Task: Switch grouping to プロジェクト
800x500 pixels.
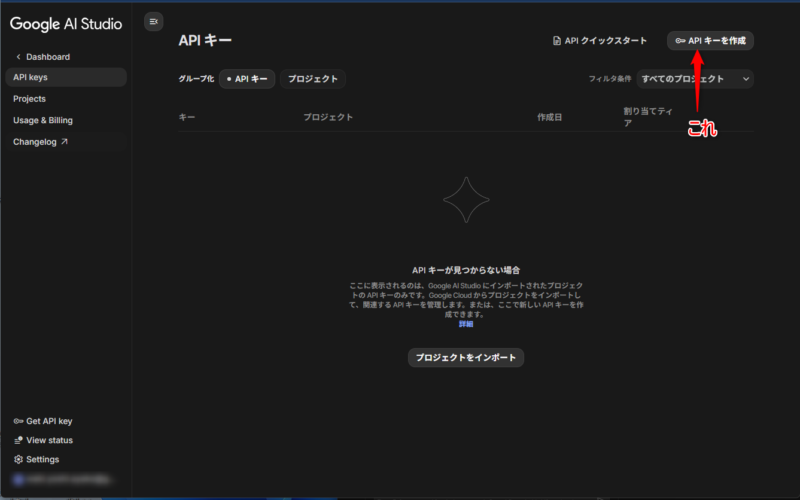Action: [x=312, y=78]
